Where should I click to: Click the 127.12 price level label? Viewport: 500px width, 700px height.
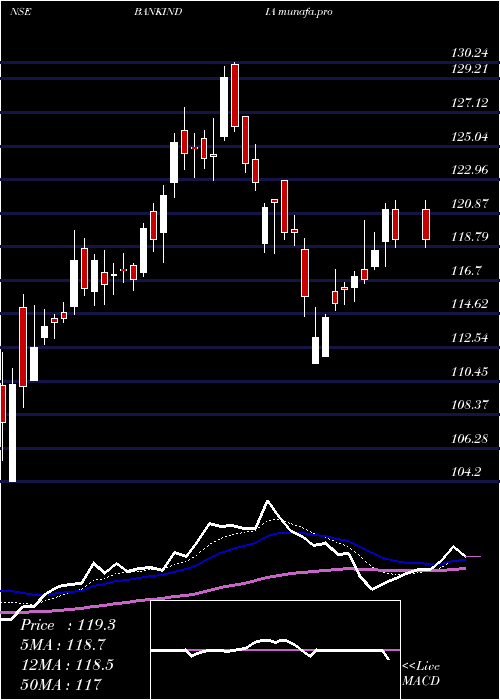tap(469, 103)
